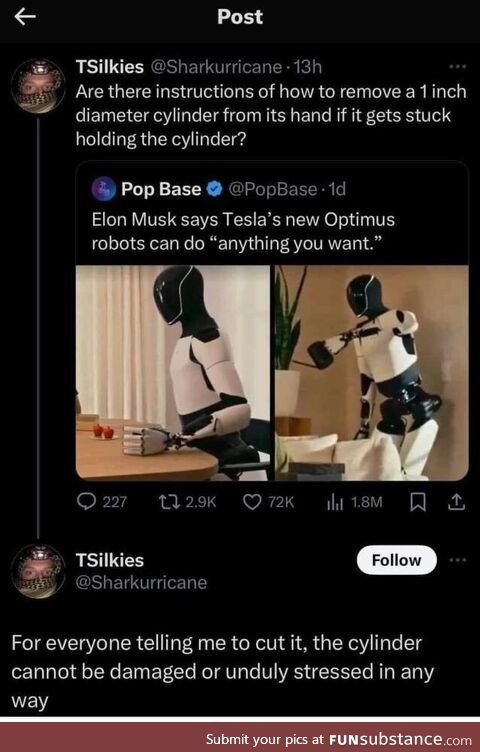Open the reply comment icon showing 227
This screenshot has width=480, height=752.
coord(86,502)
